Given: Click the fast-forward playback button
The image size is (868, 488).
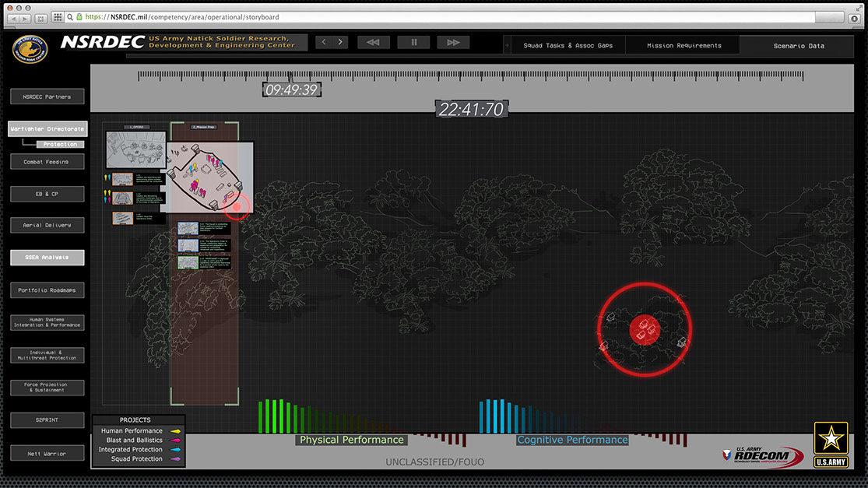Looking at the screenshot, I should (453, 42).
